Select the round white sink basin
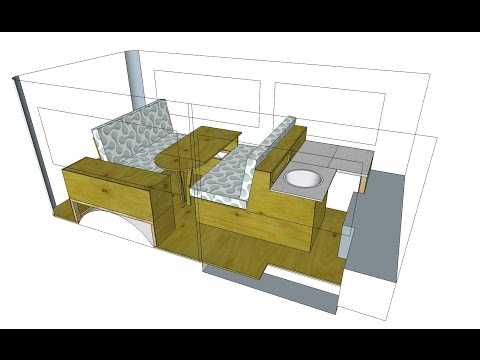This screenshot has height=360, width=480. 303,179
